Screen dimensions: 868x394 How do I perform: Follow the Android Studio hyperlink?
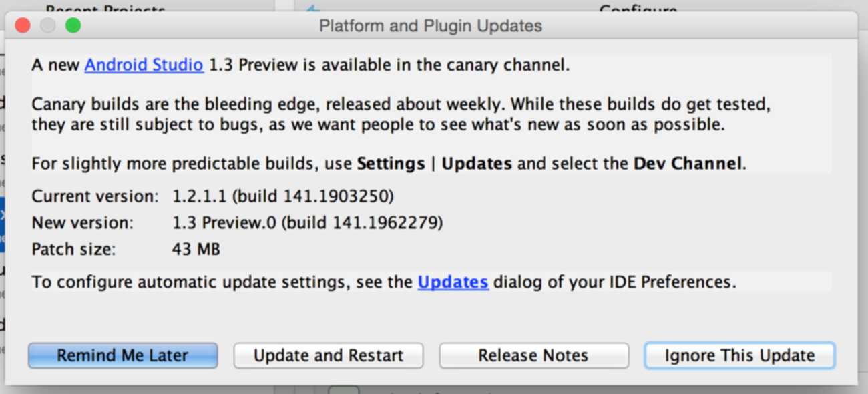[144, 65]
